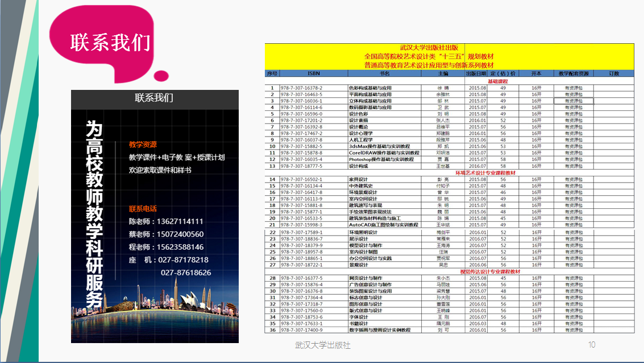Screen dimensions: 644x363
Task: Click the red 基础课程 section heading
Action: pyautogui.click(x=498, y=81)
